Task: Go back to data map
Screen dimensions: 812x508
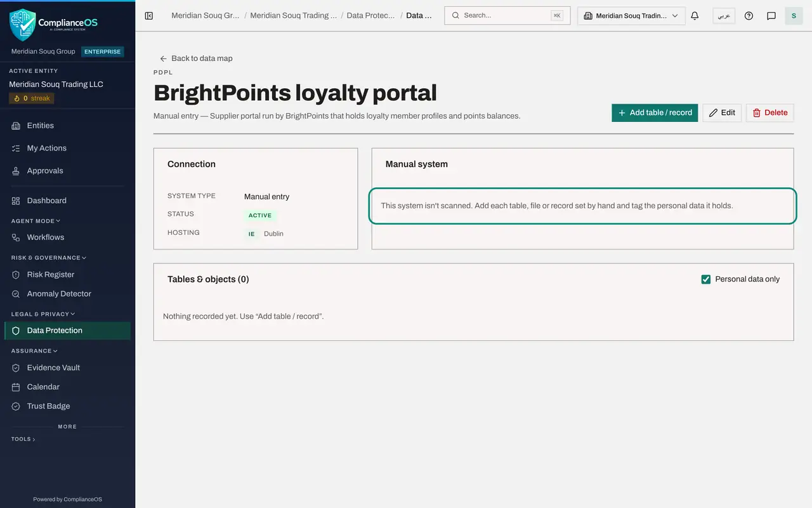Action: click(196, 58)
